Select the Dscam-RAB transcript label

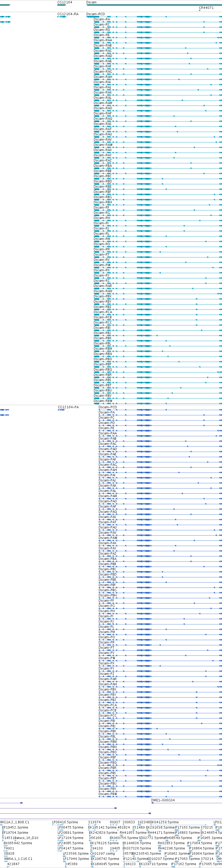(103, 45)
